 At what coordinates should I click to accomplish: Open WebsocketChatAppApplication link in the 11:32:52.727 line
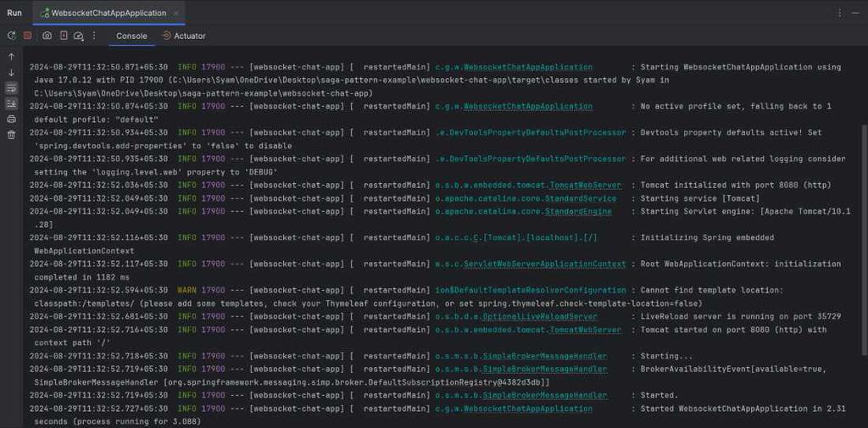click(x=527, y=409)
